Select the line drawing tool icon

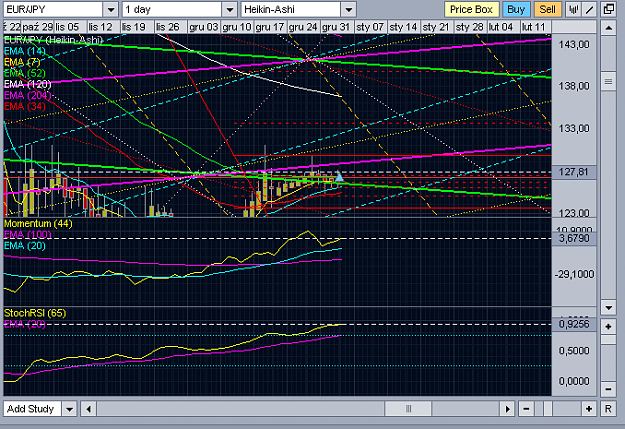coord(589,9)
